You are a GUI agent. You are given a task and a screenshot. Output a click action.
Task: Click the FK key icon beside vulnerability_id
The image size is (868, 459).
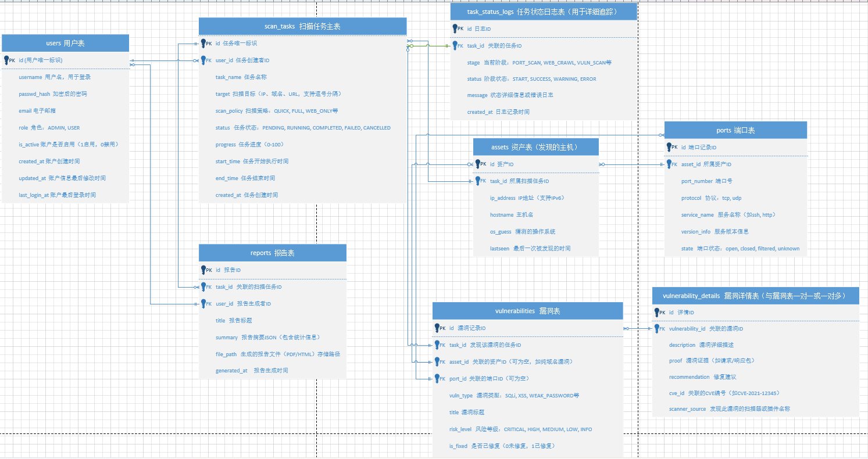coord(658,329)
